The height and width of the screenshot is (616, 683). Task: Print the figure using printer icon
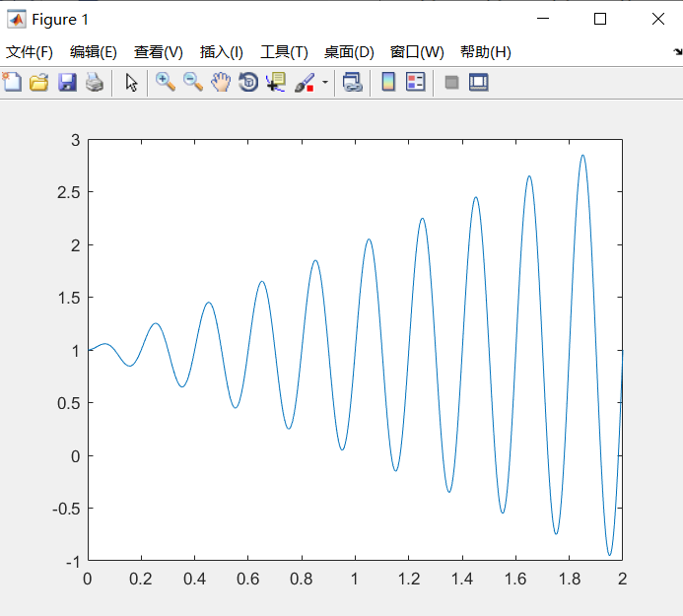pyautogui.click(x=95, y=82)
